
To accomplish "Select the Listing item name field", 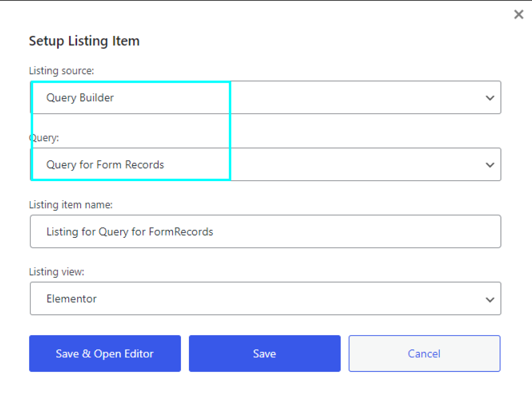I will pyautogui.click(x=266, y=231).
